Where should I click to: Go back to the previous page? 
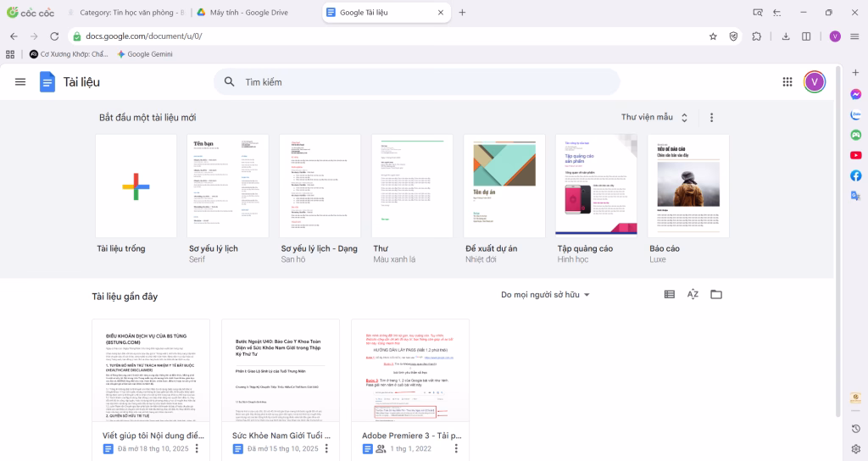pos(14,36)
